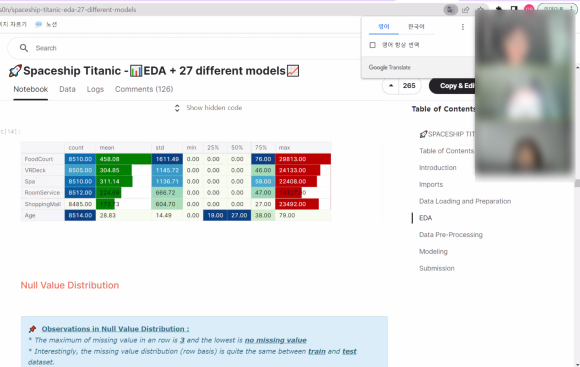Click the std column header

click(x=160, y=148)
